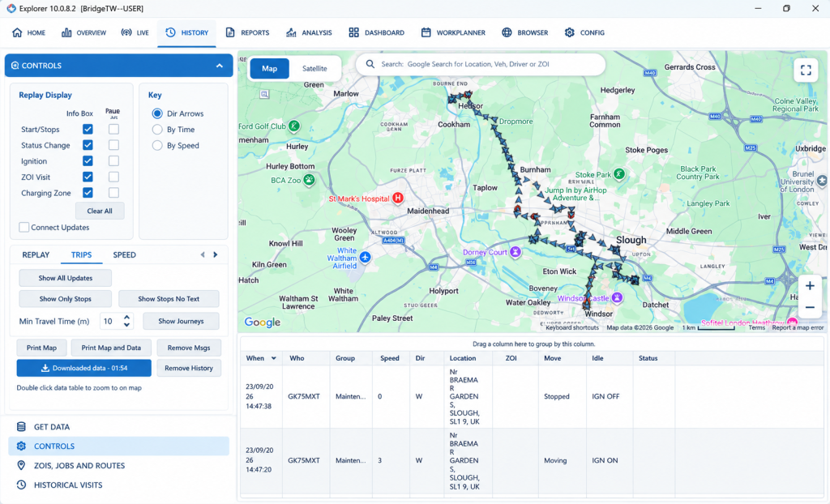The height and width of the screenshot is (504, 830).
Task: Click the History clock icon
Action: pos(170,32)
